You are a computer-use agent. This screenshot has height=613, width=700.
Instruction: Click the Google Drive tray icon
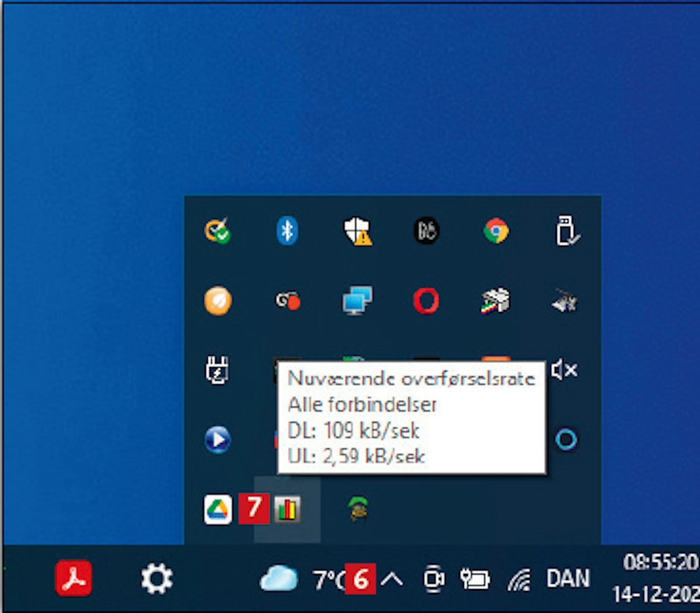[218, 509]
